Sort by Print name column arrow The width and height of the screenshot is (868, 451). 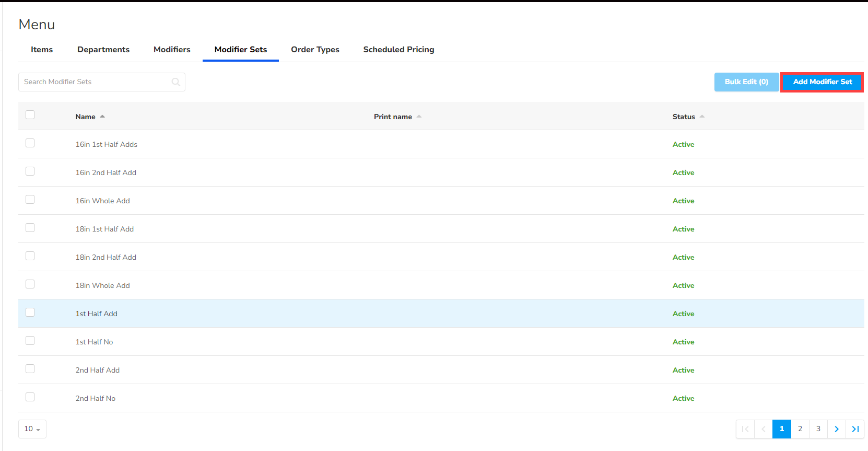tap(419, 117)
